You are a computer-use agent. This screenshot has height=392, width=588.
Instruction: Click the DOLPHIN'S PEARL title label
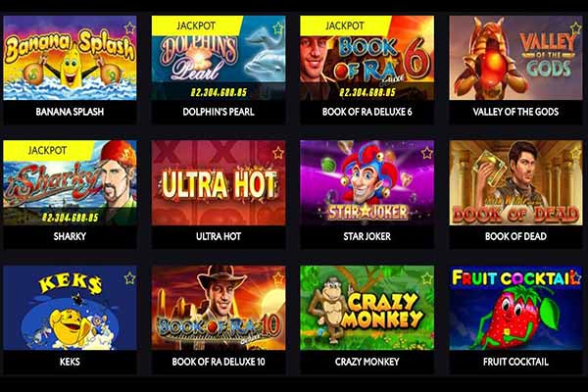[x=219, y=112]
